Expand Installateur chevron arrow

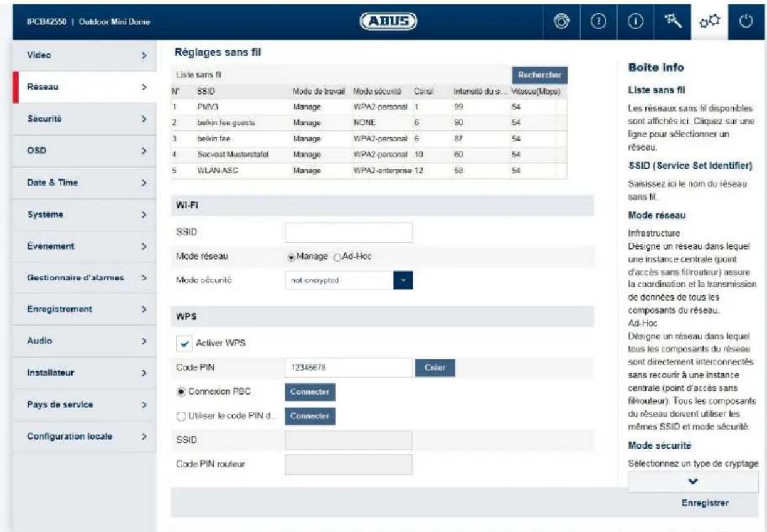coord(144,373)
